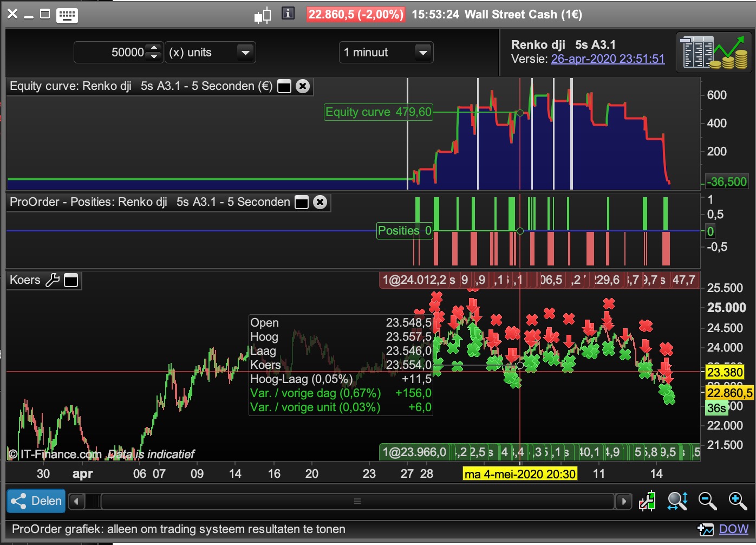Click the -36,500 equity axis label

click(727, 182)
